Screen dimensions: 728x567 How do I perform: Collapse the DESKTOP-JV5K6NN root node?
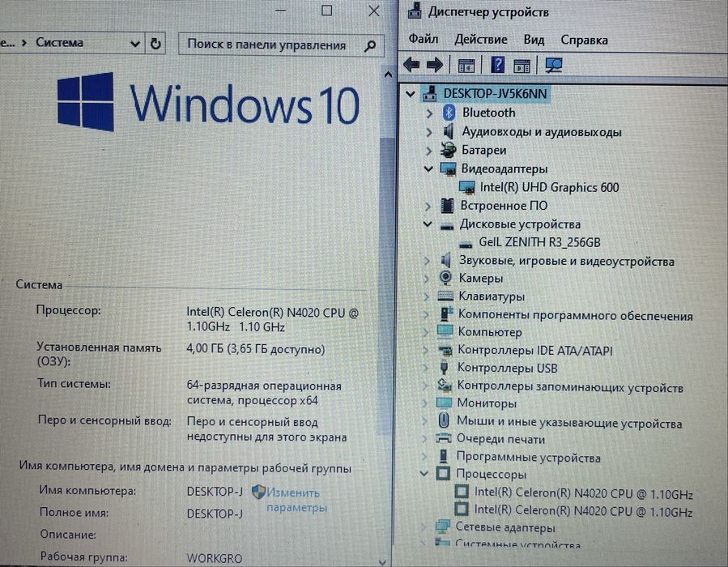410,93
